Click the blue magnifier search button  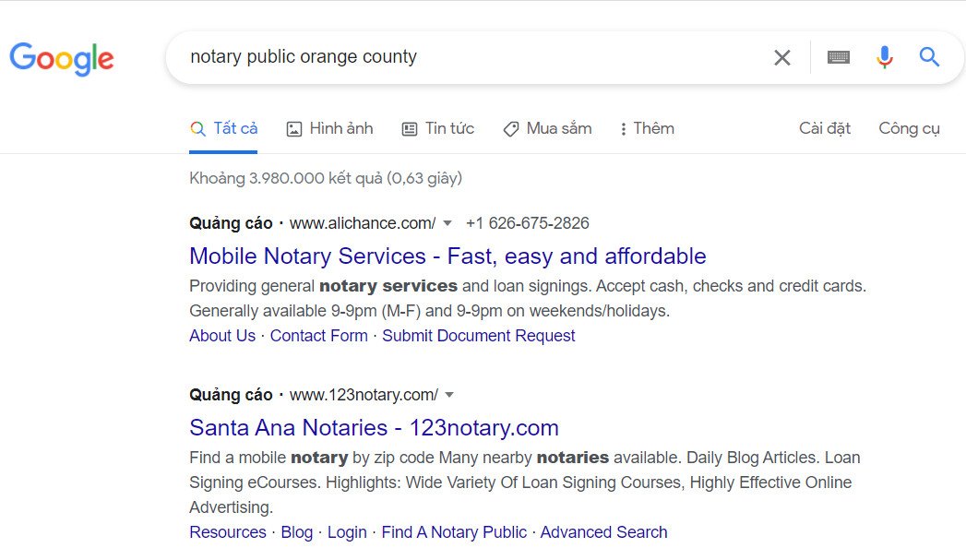[929, 57]
